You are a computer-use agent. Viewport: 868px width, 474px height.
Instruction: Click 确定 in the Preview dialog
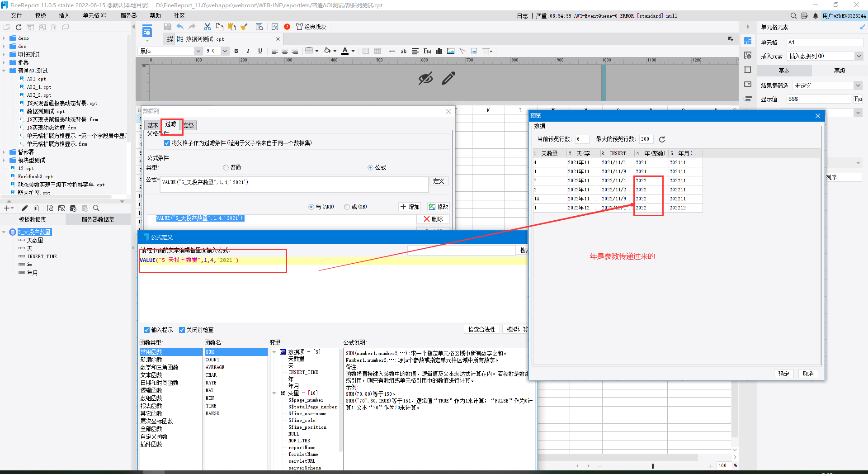tap(783, 374)
